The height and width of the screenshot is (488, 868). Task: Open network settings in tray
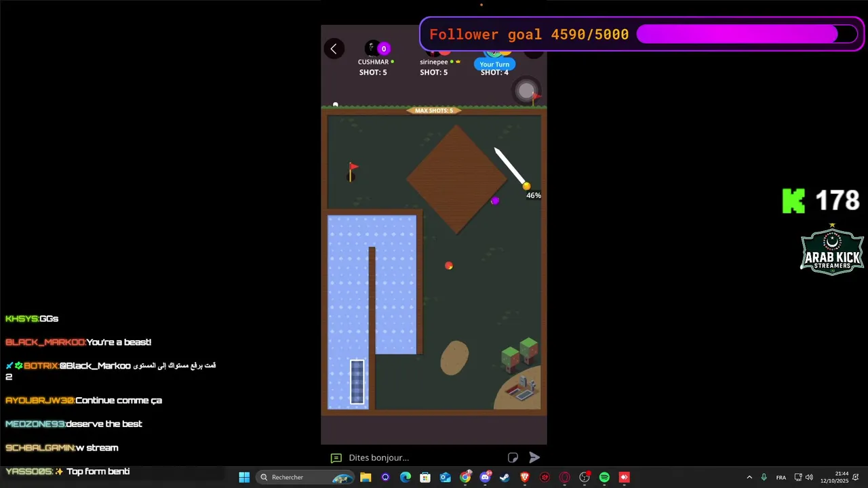pos(798,477)
